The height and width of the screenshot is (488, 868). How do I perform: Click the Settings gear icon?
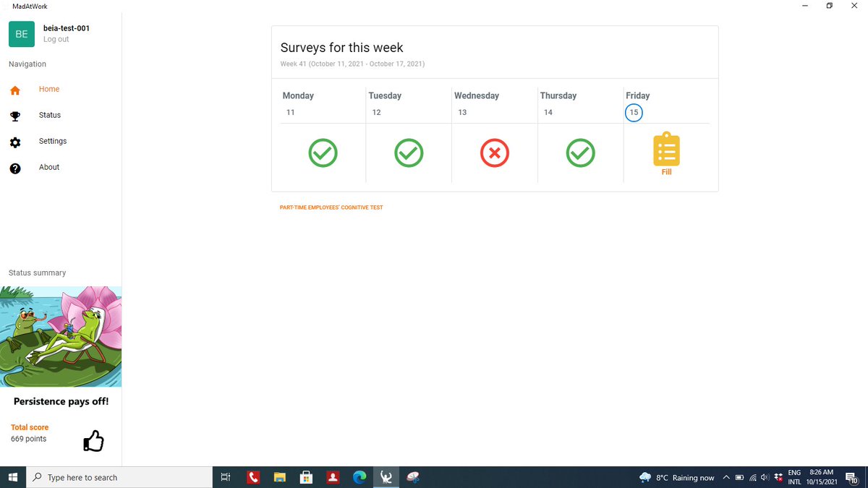[x=15, y=142]
